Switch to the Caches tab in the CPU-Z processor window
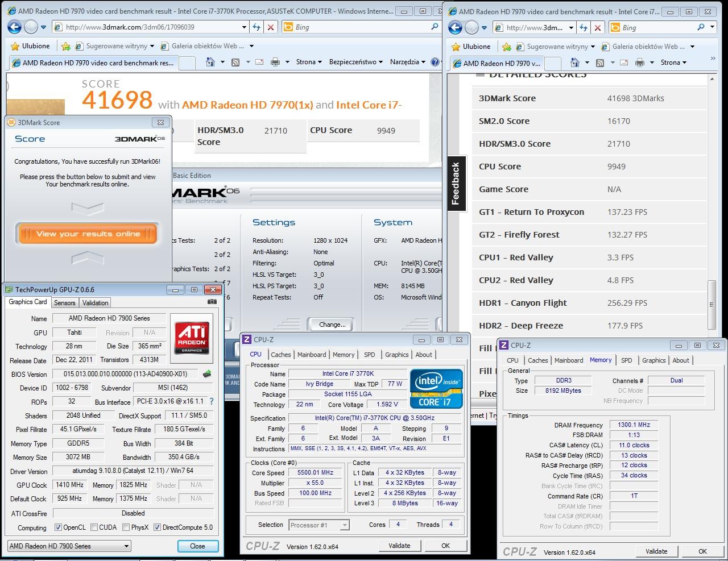The image size is (728, 561). click(281, 355)
